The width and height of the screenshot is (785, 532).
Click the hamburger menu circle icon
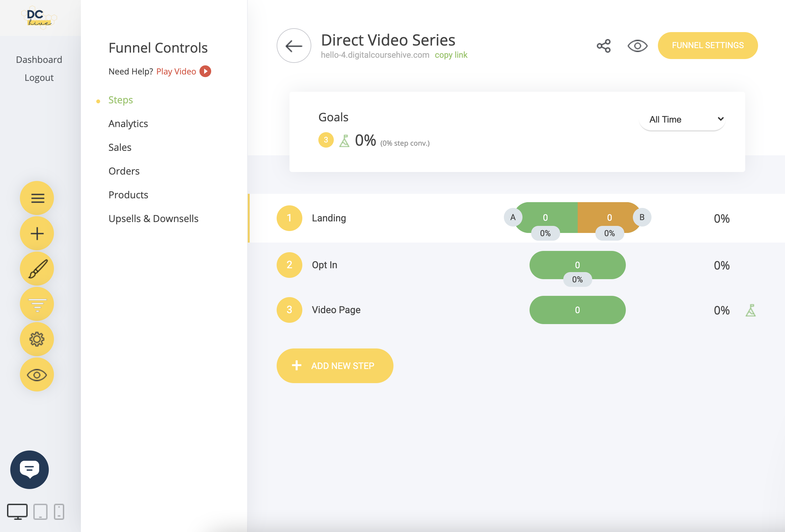click(37, 198)
